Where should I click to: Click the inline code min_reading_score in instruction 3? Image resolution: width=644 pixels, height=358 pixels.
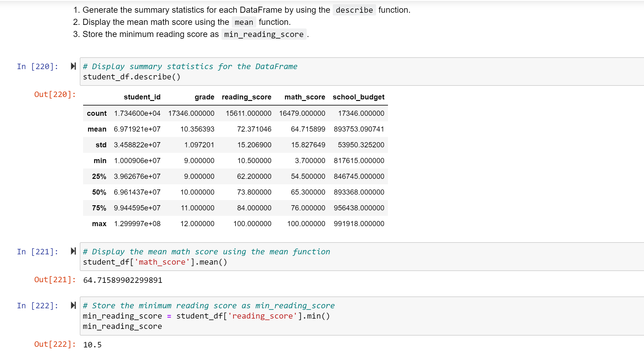tap(264, 34)
